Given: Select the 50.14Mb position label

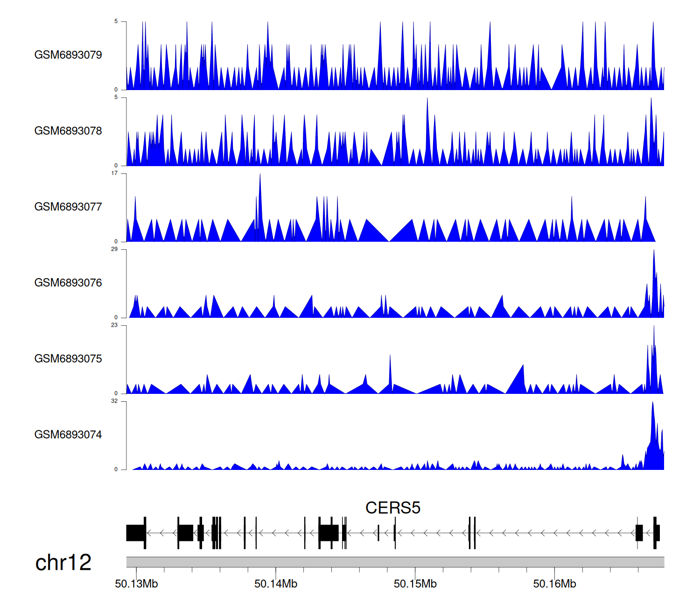Looking at the screenshot, I should pos(275,584).
